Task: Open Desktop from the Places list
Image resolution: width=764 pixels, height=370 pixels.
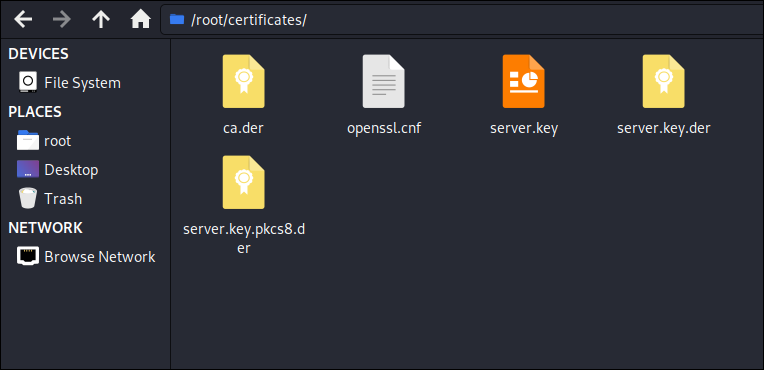Action: point(71,170)
